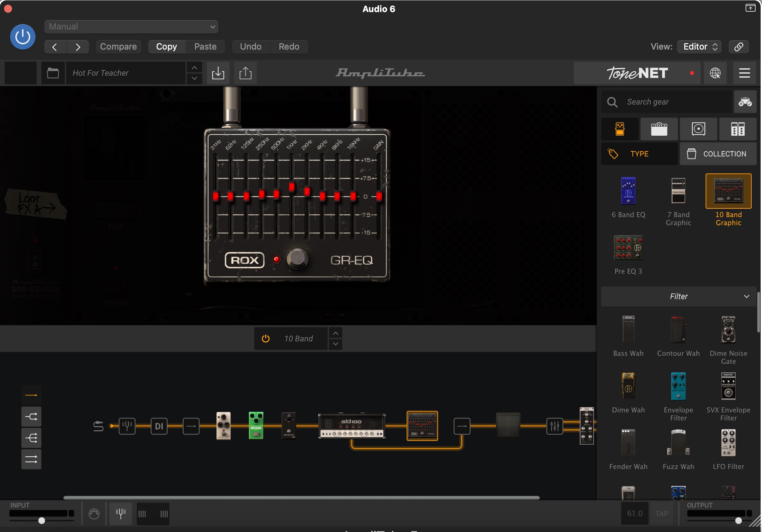Collapse the Filter section
Image resolution: width=762 pixels, height=532 pixels.
tap(679, 296)
